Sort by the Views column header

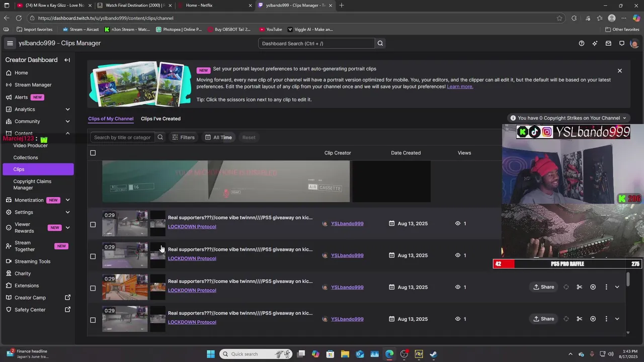(x=464, y=153)
